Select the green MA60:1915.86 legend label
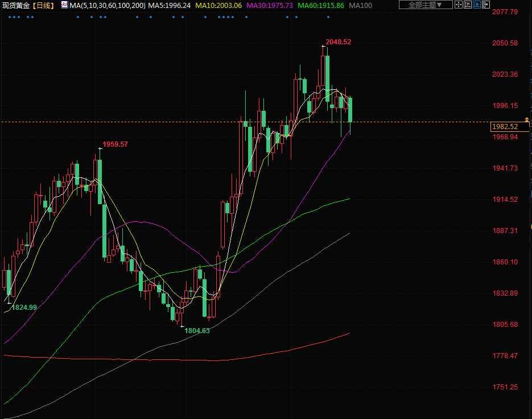Image resolution: width=532 pixels, height=419 pixels. [x=321, y=5]
